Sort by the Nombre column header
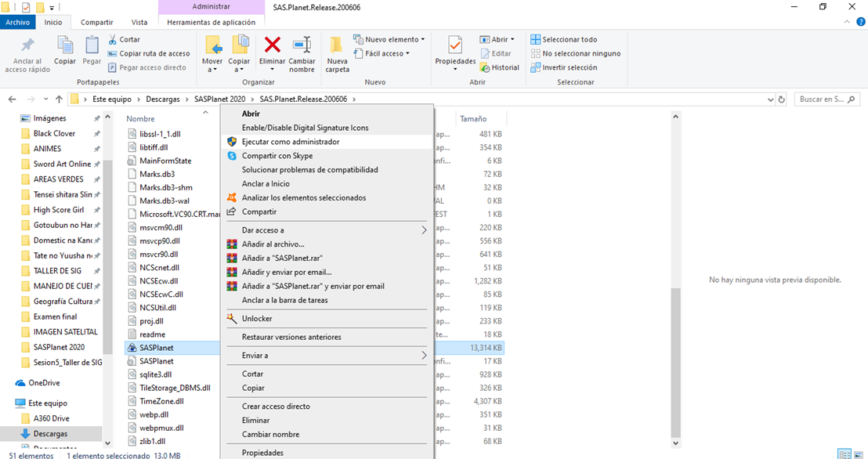The height and width of the screenshot is (459, 868). click(140, 118)
